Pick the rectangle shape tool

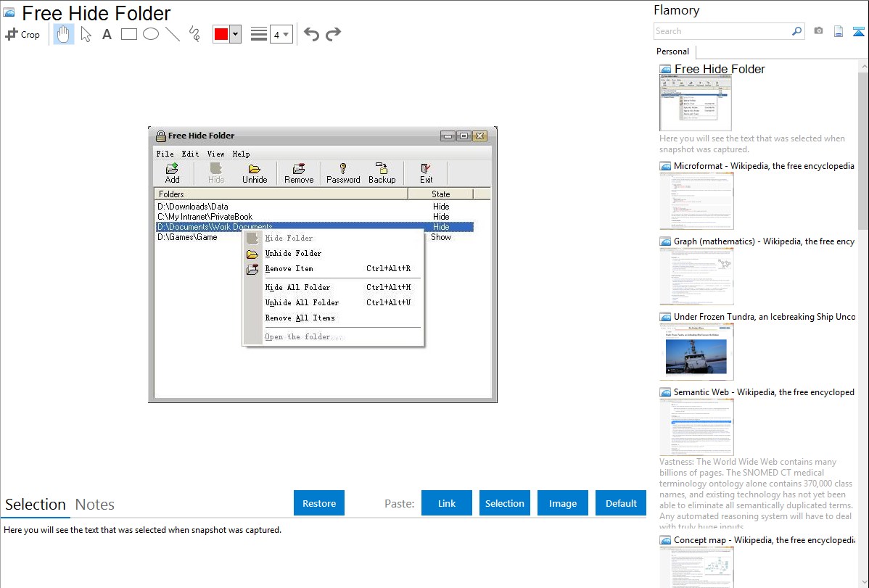[129, 34]
